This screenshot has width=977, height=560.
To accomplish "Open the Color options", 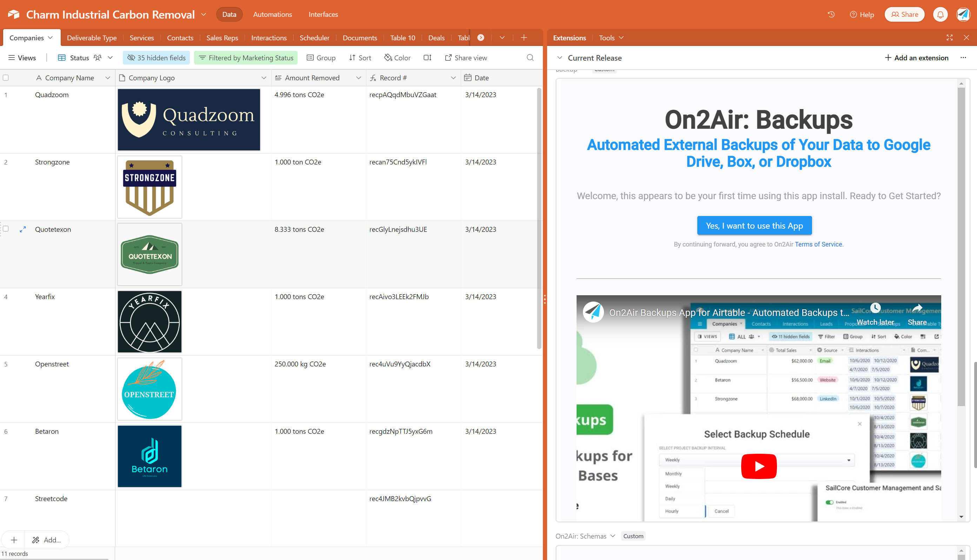I will 397,58.
